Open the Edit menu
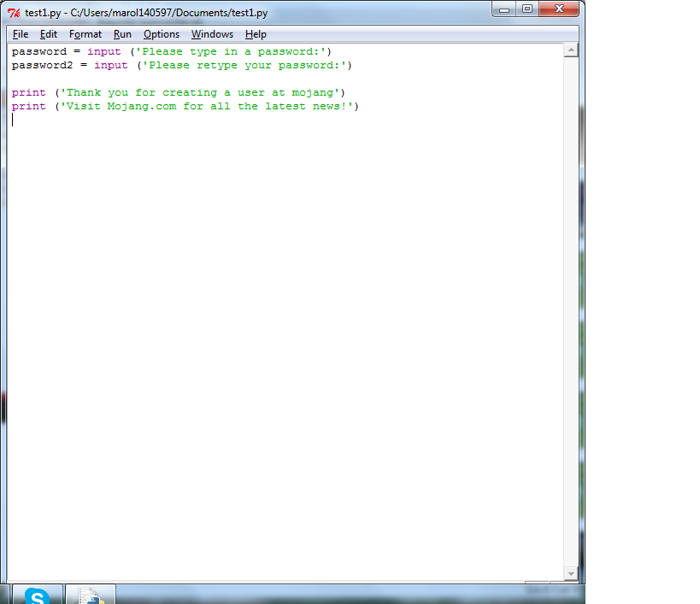700x604 pixels. pos(49,34)
